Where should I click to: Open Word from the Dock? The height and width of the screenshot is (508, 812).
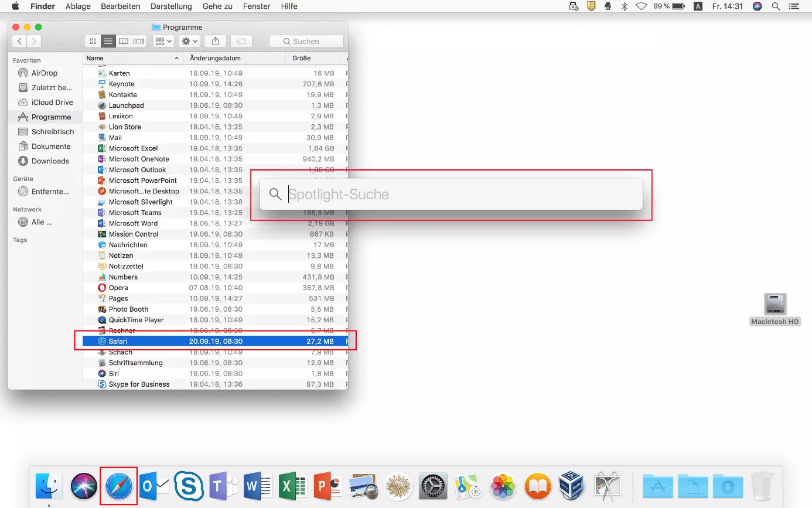coord(258,486)
